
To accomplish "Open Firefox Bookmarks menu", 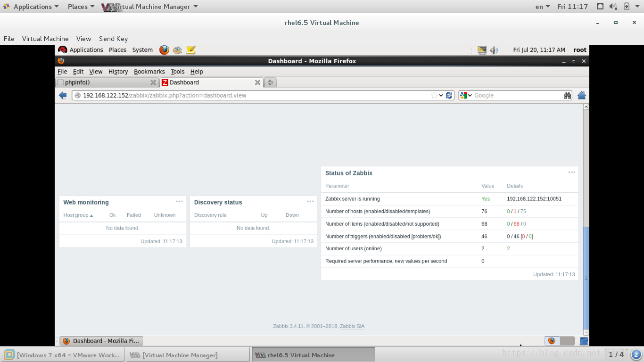I will pos(149,72).
